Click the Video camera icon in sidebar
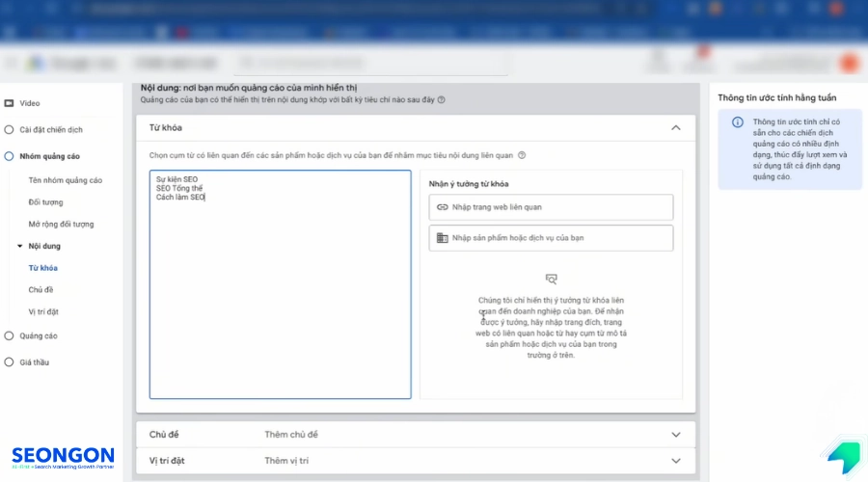The width and height of the screenshot is (868, 482). (9, 103)
